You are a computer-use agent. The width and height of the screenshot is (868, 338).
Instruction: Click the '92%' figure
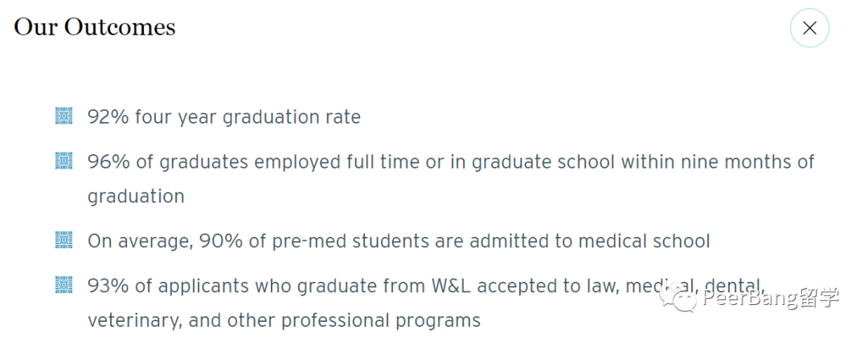tap(108, 116)
